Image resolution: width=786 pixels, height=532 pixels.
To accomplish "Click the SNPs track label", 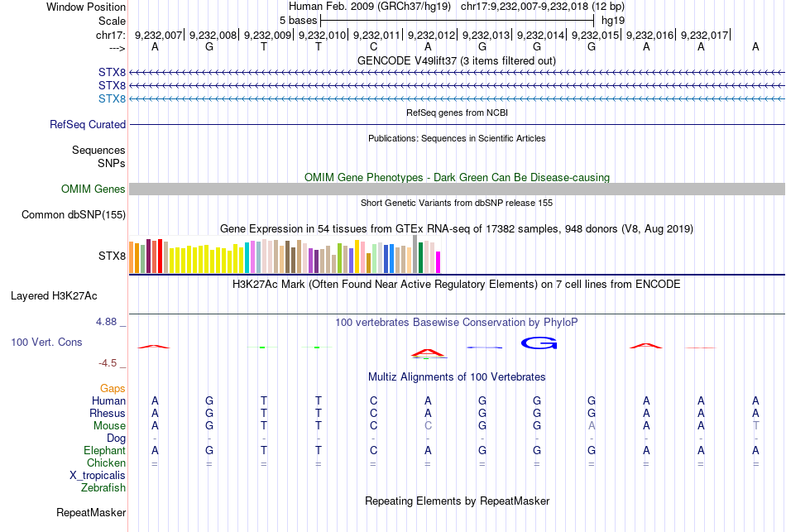I will tap(112, 163).
